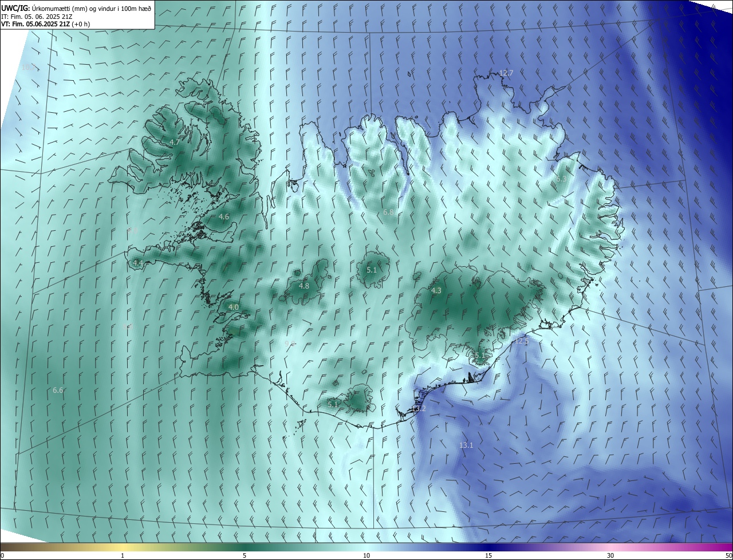Viewport: 733px width, 560px height.
Task: Click the 4.8 value label
Action: 304,286
